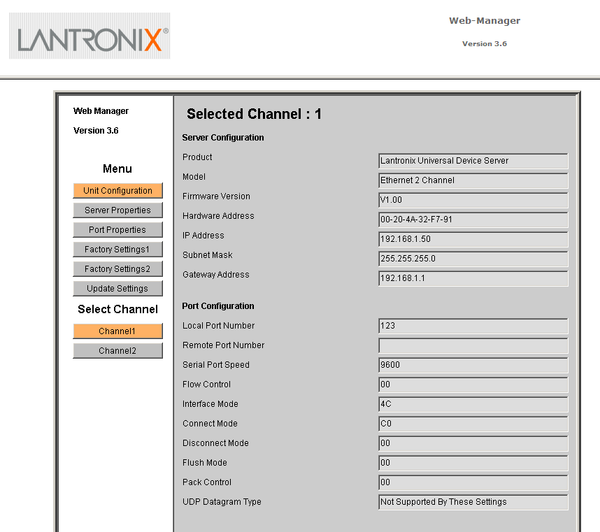Image resolution: width=600 pixels, height=532 pixels.
Task: Click Version 3.6 text in header
Action: pyautogui.click(x=484, y=44)
